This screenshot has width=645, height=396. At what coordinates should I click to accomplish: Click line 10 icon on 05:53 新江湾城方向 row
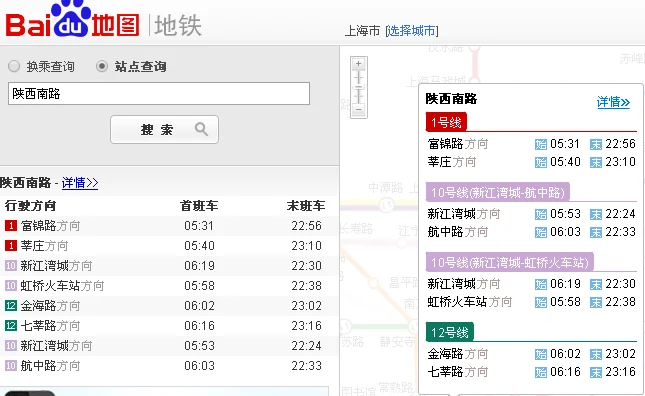(x=11, y=346)
